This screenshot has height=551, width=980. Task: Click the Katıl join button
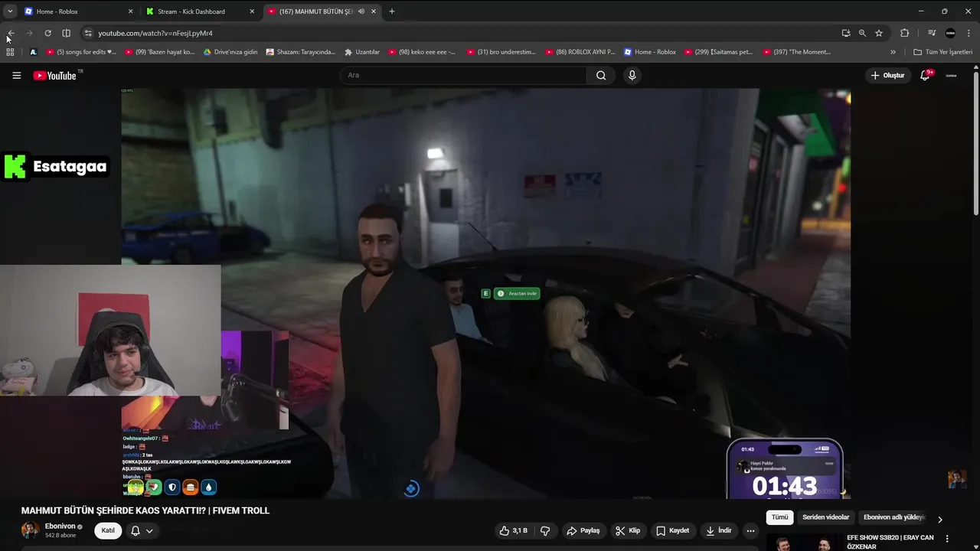point(108,530)
